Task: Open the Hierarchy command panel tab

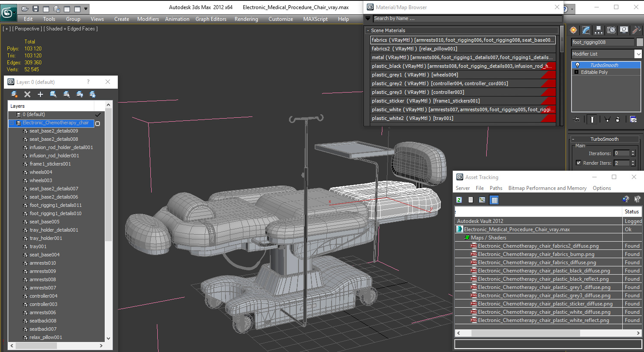Action: [x=599, y=30]
